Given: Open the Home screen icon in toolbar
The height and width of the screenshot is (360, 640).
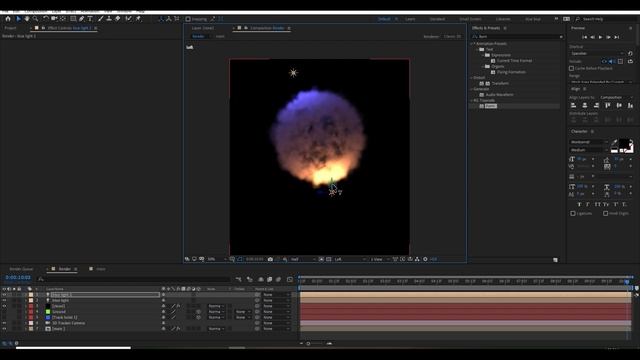Looking at the screenshot, I should tap(8, 19).
